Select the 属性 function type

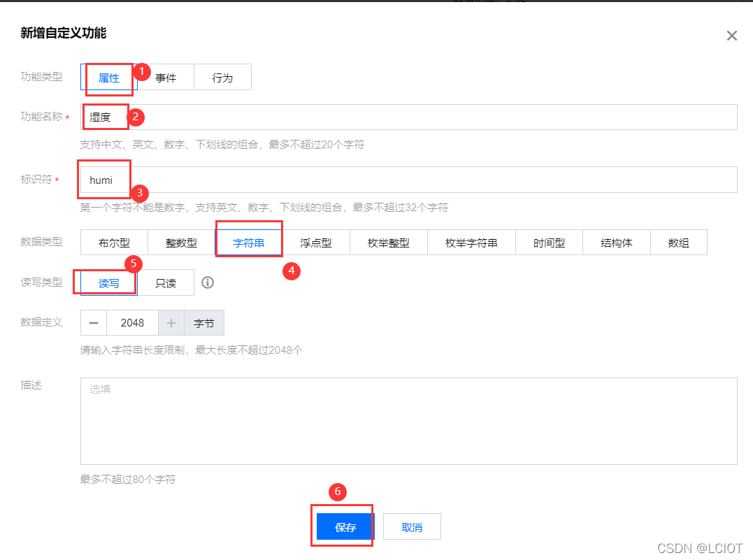(109, 77)
